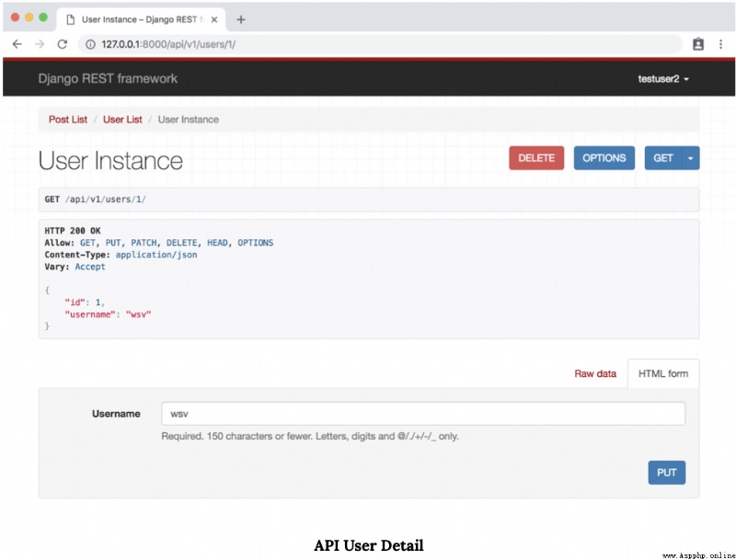Click the red DELETE button
This screenshot has height=560, width=736.
click(x=536, y=158)
